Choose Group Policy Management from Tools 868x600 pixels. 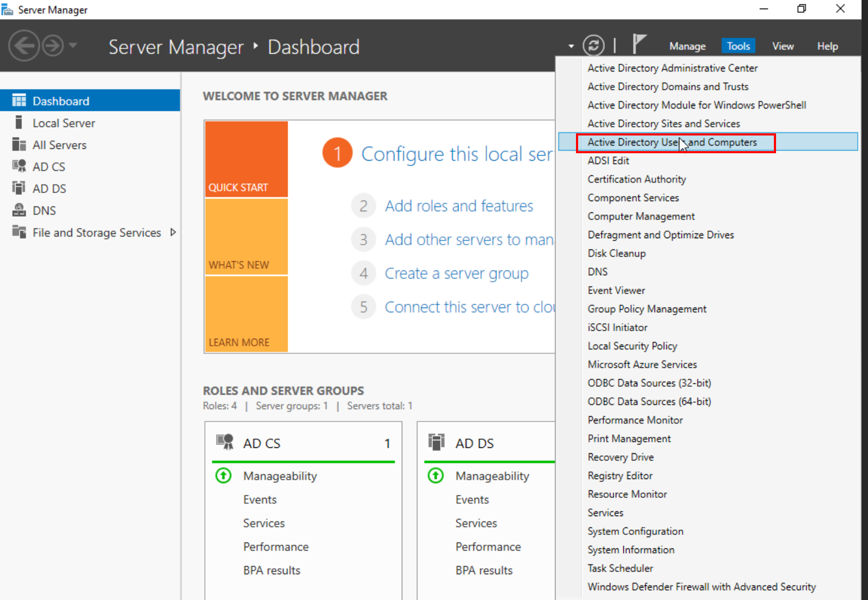click(x=646, y=309)
